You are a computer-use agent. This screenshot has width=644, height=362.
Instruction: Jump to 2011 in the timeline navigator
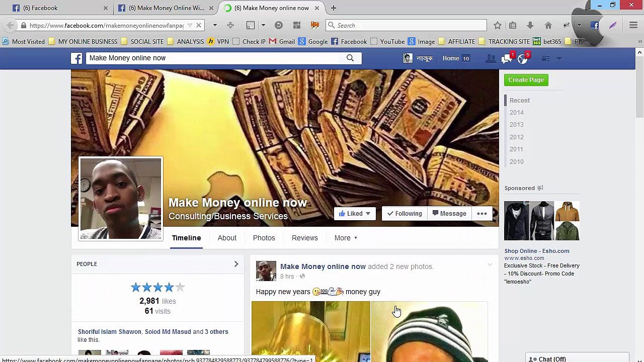pos(517,149)
